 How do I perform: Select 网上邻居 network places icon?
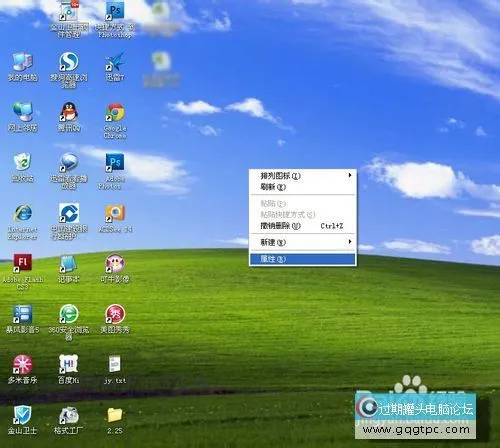coord(22,117)
